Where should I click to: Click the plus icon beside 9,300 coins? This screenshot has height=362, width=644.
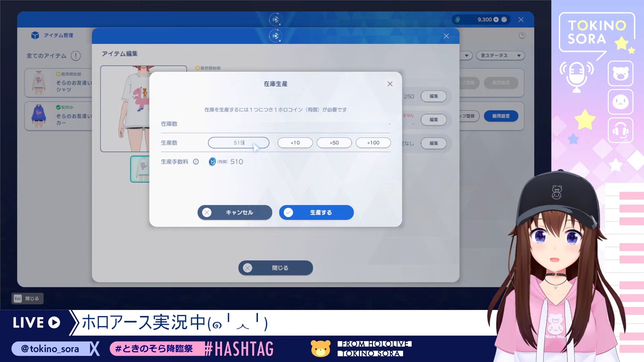pos(496,19)
